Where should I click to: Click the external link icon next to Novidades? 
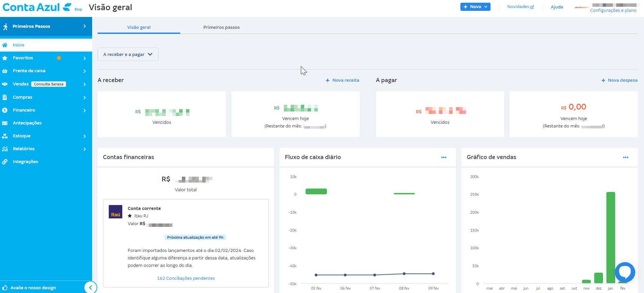[532, 7]
